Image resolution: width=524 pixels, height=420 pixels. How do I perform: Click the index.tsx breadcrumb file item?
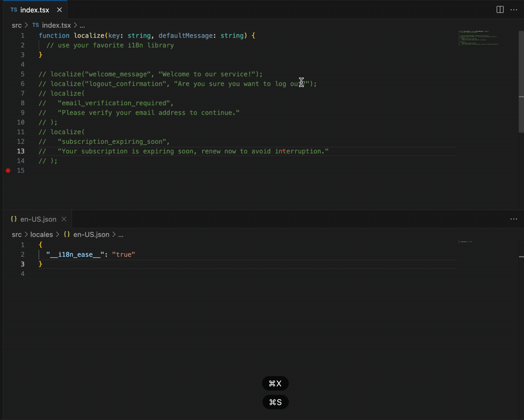(56, 25)
